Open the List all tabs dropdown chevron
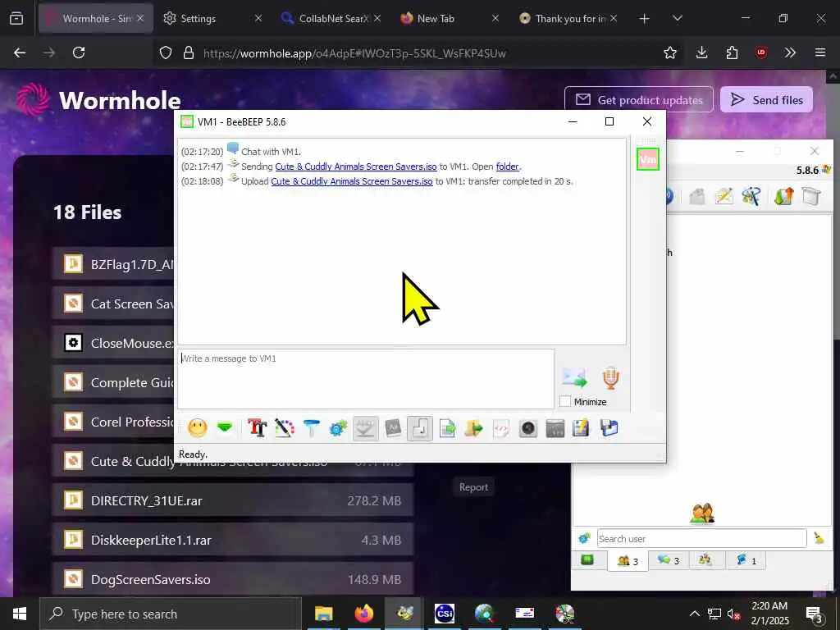Viewport: 840px width, 630px height. point(677,18)
